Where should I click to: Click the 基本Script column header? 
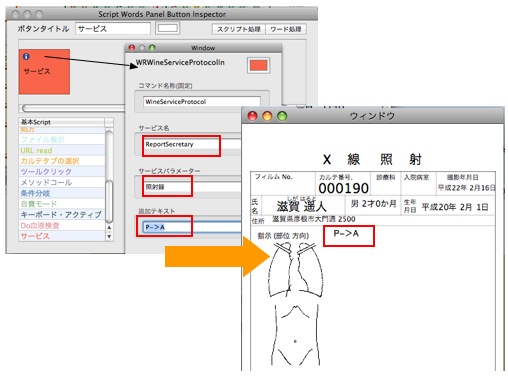62,122
